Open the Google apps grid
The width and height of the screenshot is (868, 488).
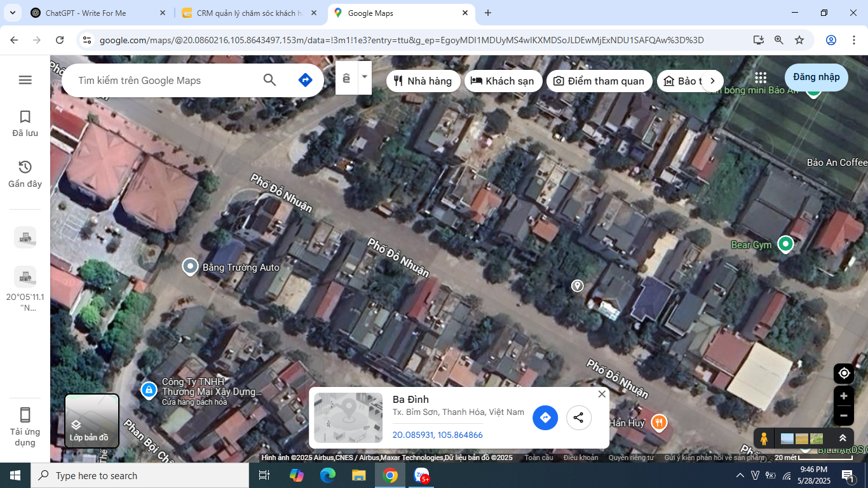pos(761,78)
